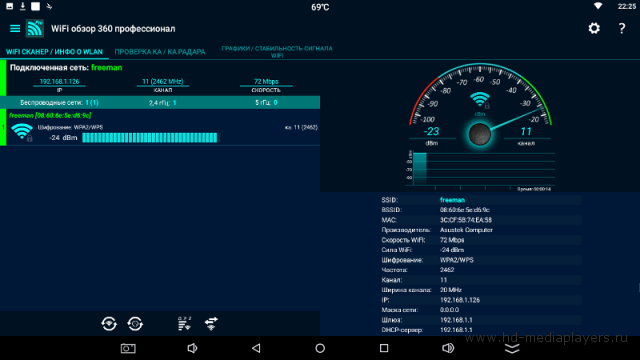Viewport: 640px width, 360px height.
Task: Tap the channel width 20 MHz row
Action: tap(481, 290)
